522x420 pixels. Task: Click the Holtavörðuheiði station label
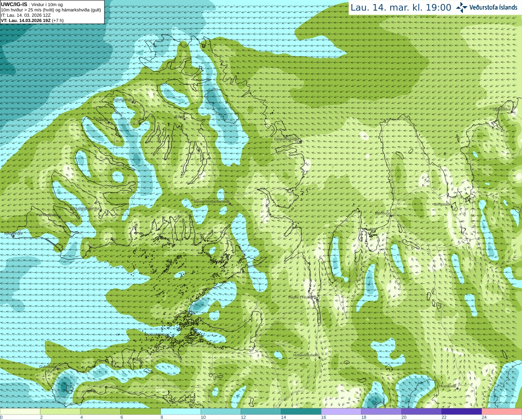point(306,355)
